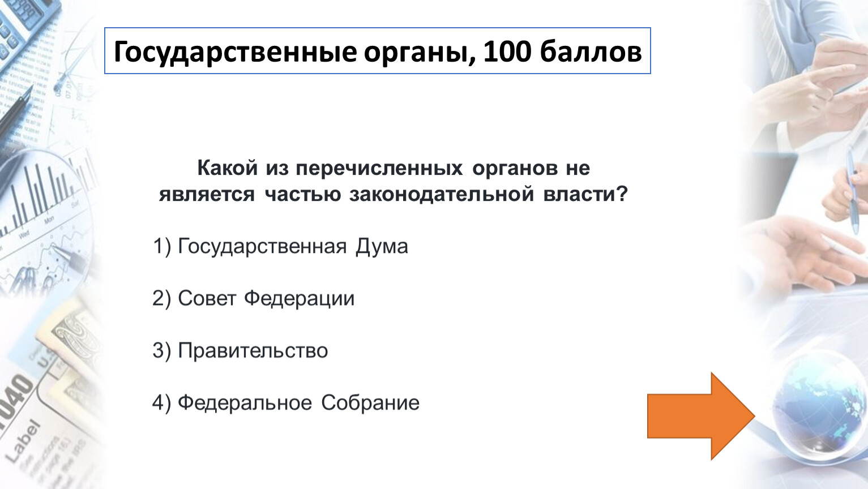868x489 pixels.
Task: Choose the "Правительство" answer option
Action: [253, 351]
